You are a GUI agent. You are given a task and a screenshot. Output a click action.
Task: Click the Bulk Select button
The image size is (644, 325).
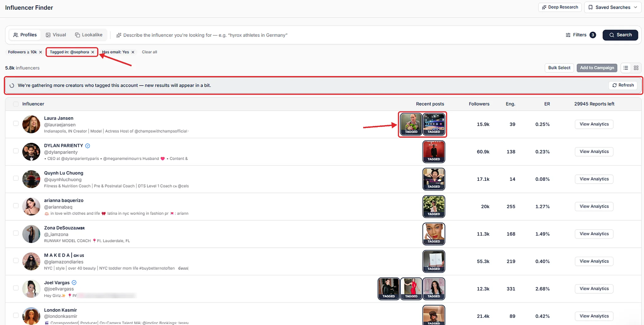pyautogui.click(x=559, y=68)
